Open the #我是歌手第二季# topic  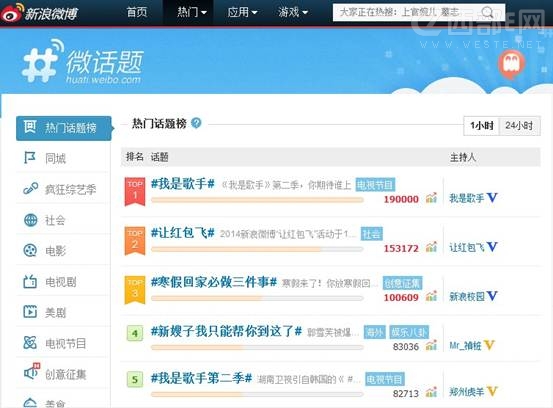click(201, 378)
